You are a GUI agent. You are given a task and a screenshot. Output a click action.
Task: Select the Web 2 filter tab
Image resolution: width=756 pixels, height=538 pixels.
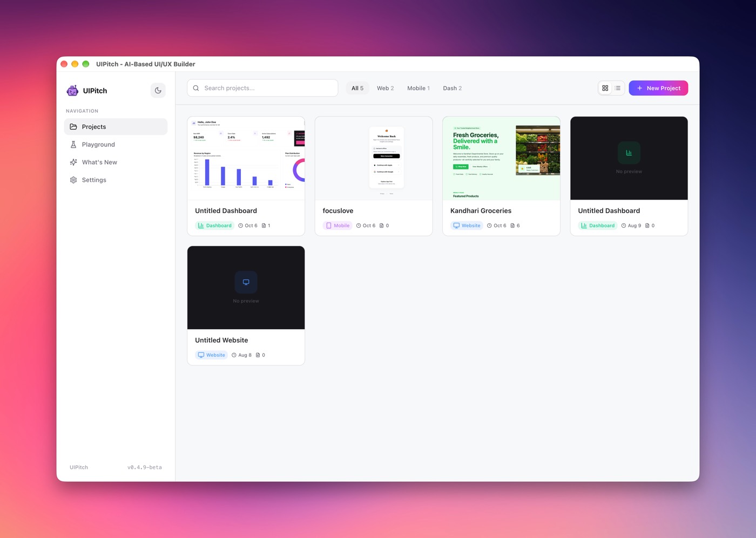[x=385, y=88]
